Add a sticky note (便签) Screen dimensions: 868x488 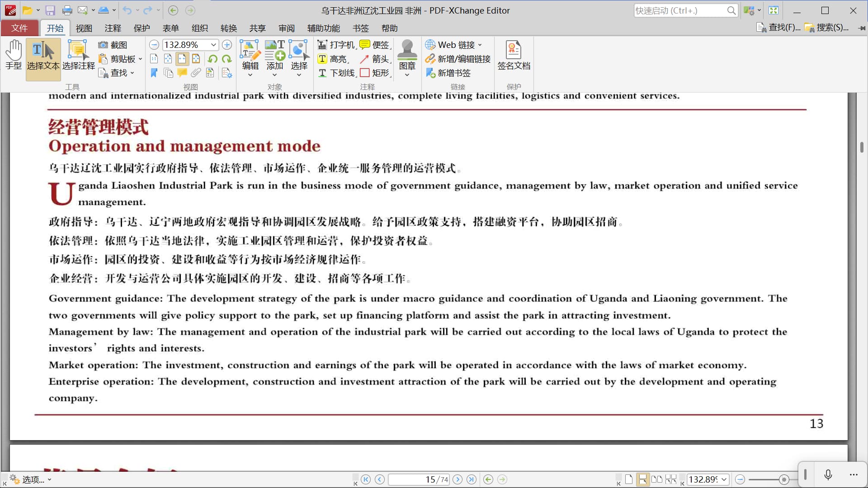tap(375, 45)
